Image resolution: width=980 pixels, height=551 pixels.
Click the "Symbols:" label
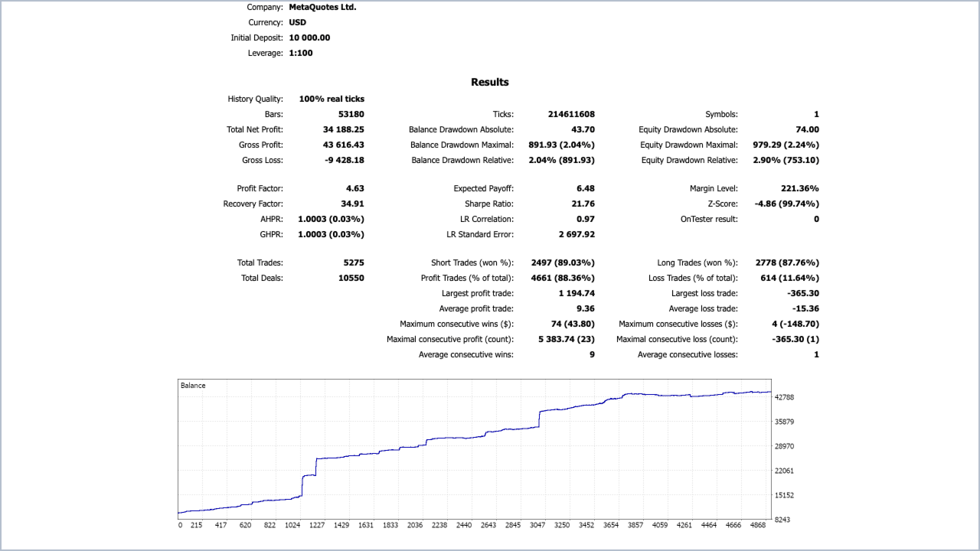point(721,114)
